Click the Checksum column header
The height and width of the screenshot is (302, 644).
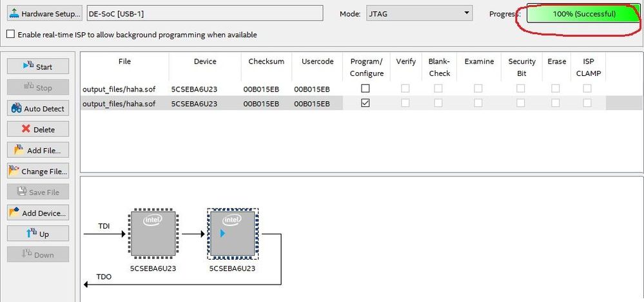tap(266, 62)
